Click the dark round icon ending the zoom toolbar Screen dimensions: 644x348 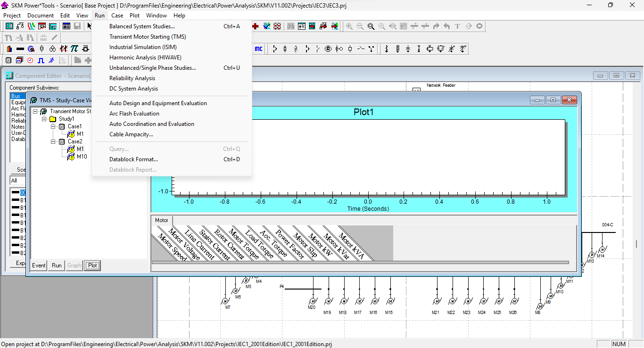[x=479, y=26]
